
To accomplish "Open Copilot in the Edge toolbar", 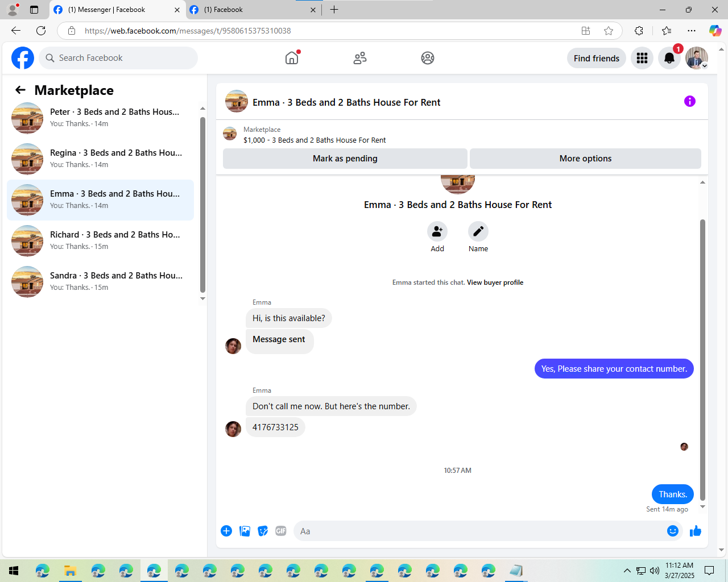I will tap(715, 31).
